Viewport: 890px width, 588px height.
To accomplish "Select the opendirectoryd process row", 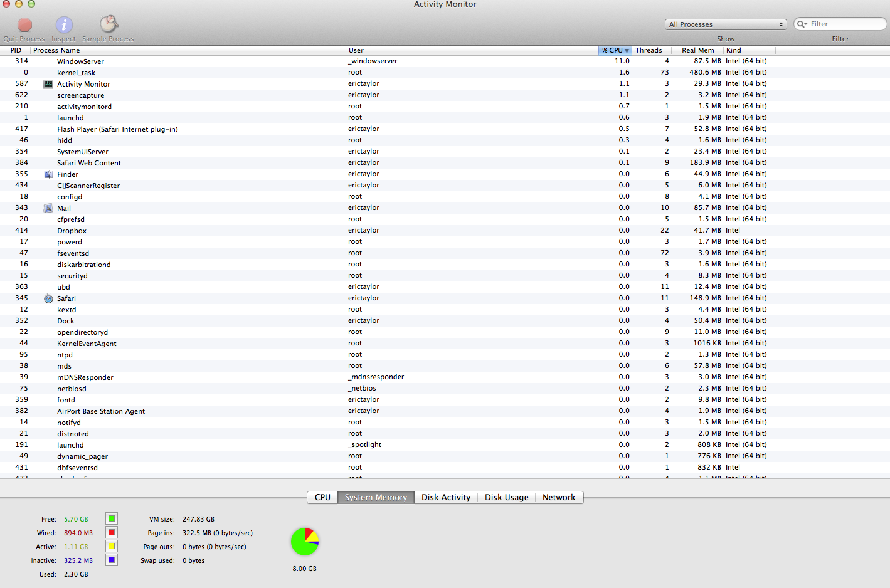I will tap(445, 332).
